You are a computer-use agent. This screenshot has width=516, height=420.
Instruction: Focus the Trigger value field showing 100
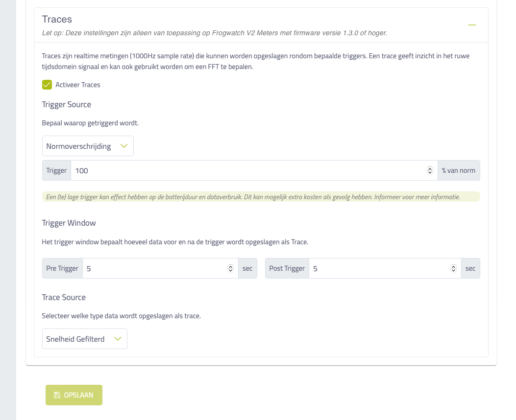[x=254, y=170]
